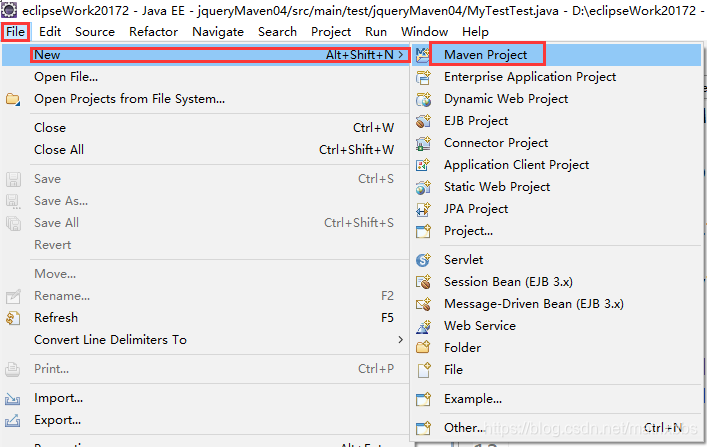Screen dimensions: 707x447
Task: Click the Maven Project icon
Action: click(423, 55)
